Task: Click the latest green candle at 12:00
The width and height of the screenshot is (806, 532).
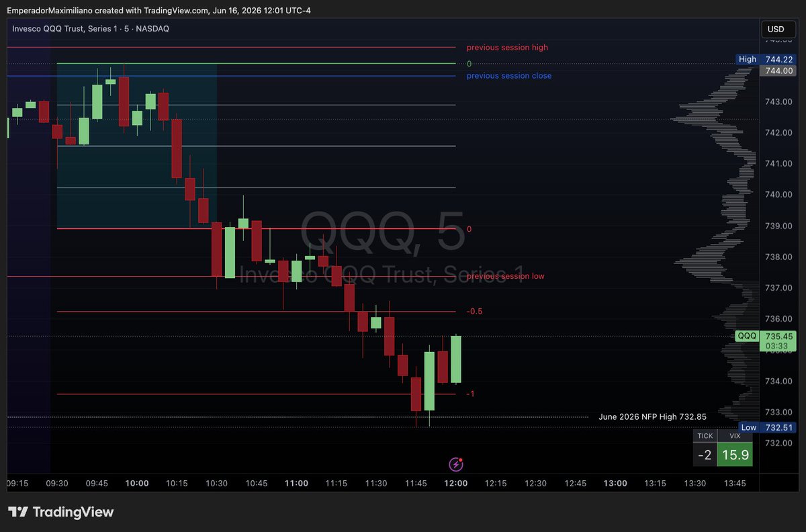Action: 456,359
